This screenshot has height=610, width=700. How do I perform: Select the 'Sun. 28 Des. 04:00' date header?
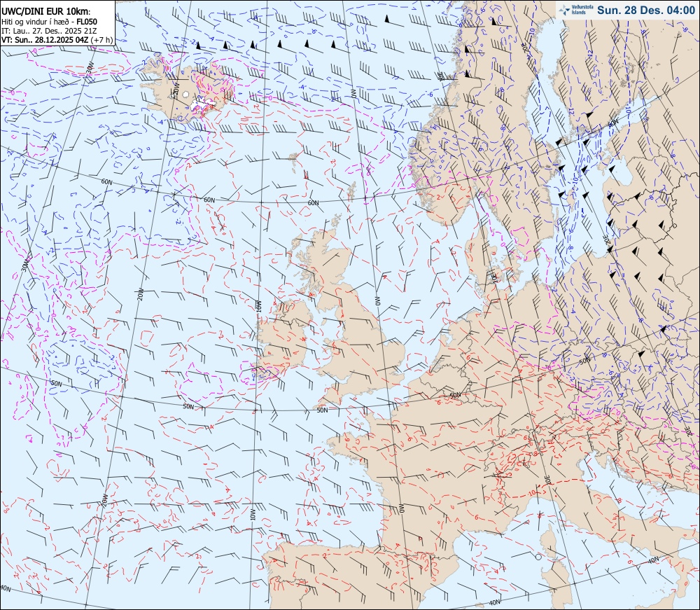(x=646, y=10)
